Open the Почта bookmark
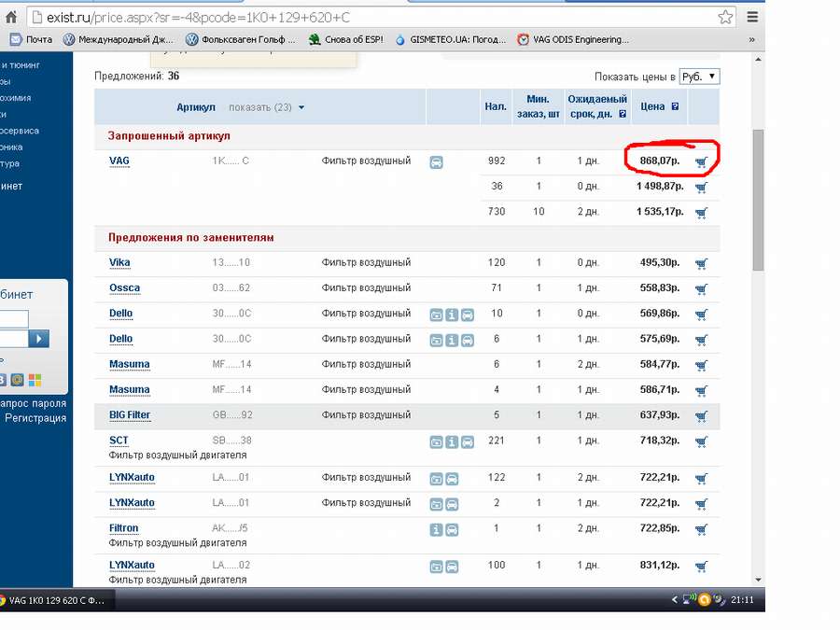 tap(32, 39)
